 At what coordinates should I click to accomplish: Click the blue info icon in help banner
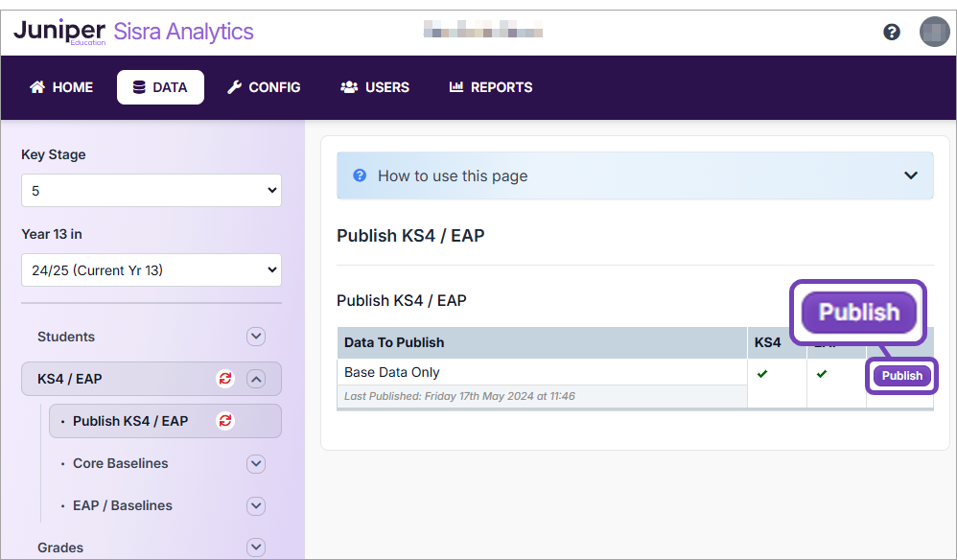(360, 175)
